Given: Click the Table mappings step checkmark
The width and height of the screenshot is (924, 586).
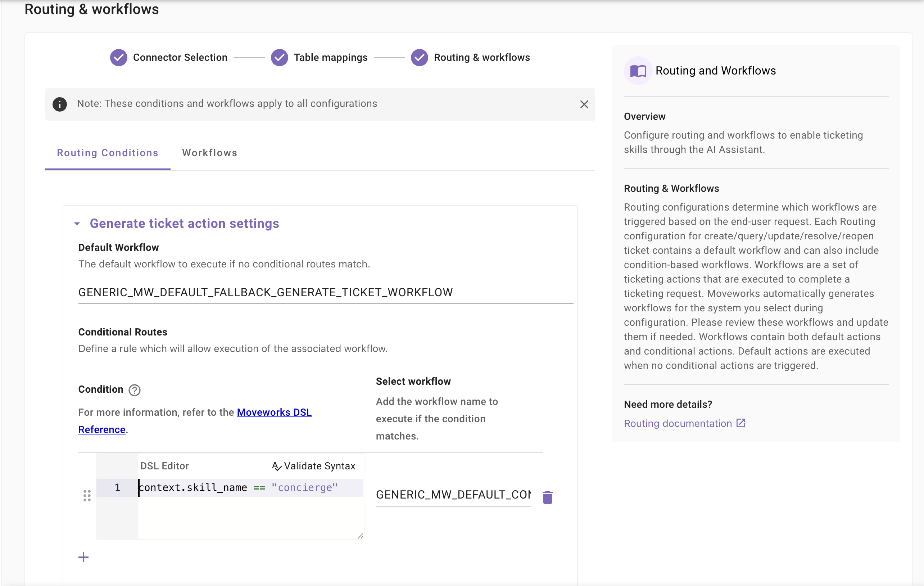Looking at the screenshot, I should 279,58.
